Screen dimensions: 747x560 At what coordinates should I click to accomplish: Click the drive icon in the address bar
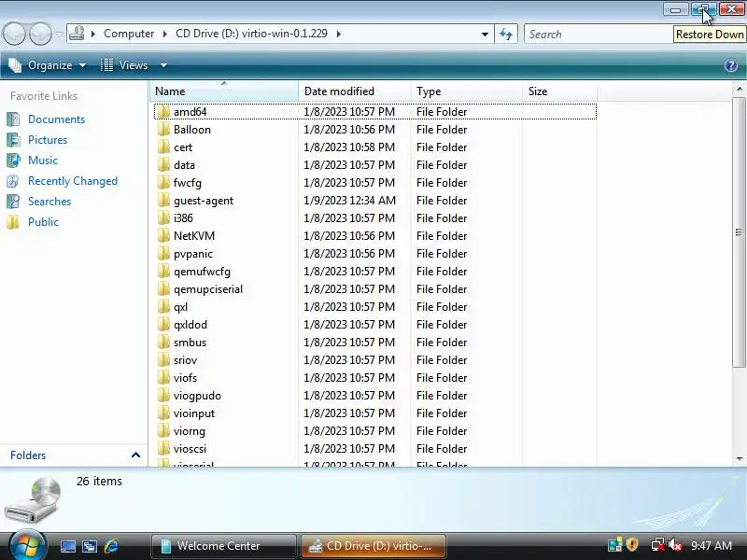(78, 34)
